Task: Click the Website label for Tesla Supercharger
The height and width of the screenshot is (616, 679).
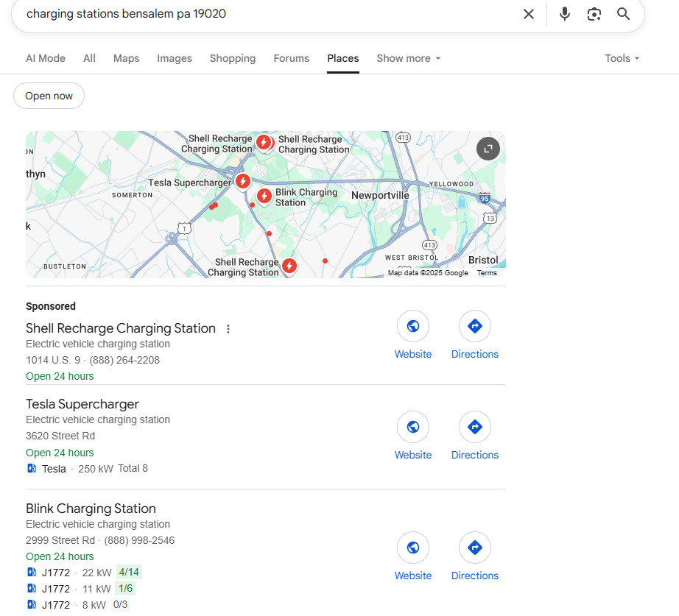Action: tap(413, 455)
